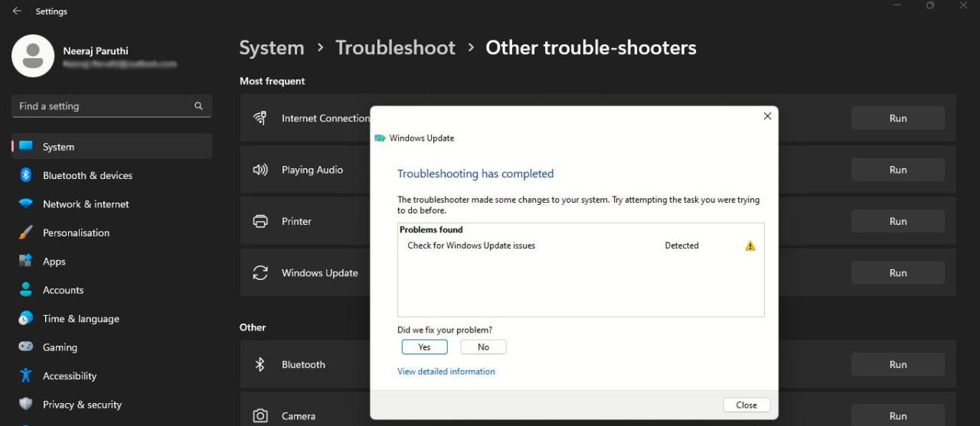This screenshot has height=426, width=980.
Task: Run the Playing Audio troubleshooter
Action: coord(898,170)
